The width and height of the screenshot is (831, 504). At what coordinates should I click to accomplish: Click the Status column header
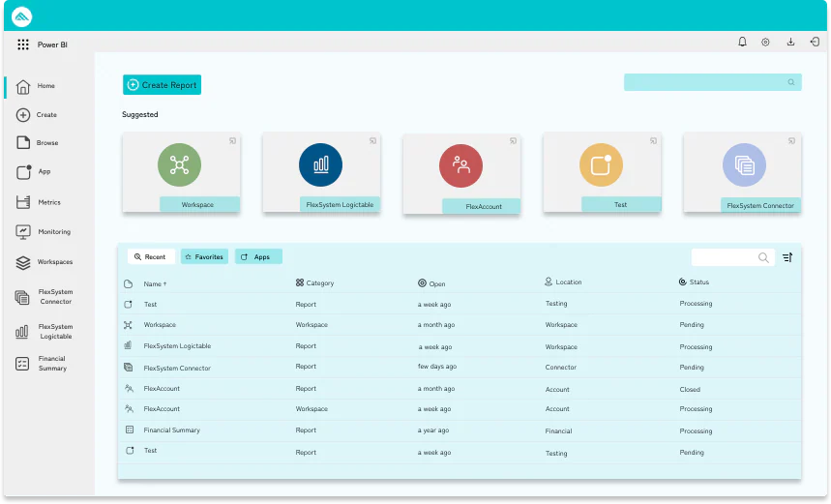694,282
